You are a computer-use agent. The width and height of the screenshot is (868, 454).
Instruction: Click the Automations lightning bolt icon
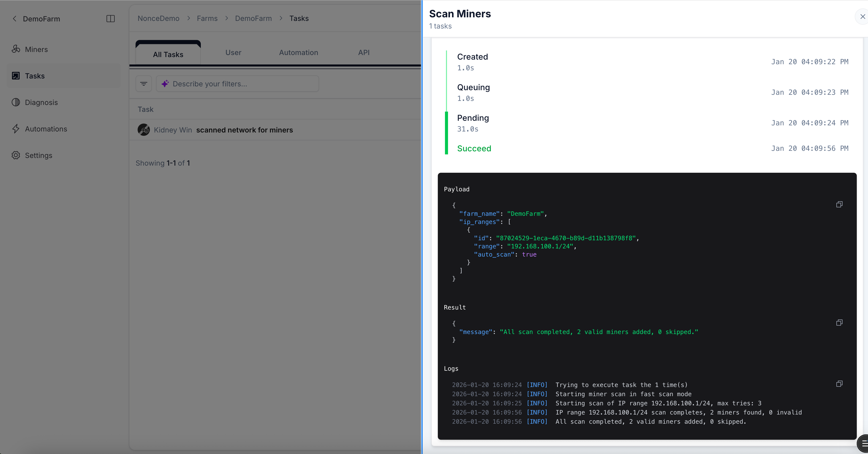[x=16, y=129]
